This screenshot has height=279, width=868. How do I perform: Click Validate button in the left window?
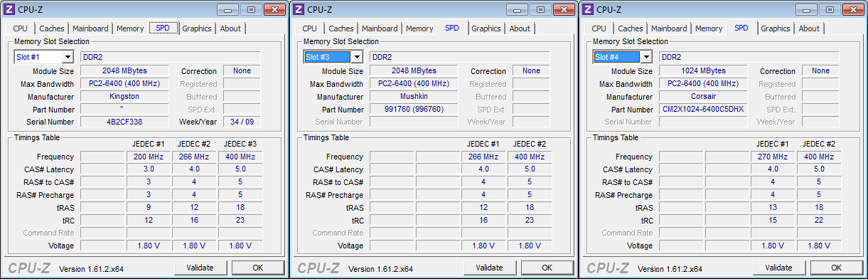(x=200, y=268)
